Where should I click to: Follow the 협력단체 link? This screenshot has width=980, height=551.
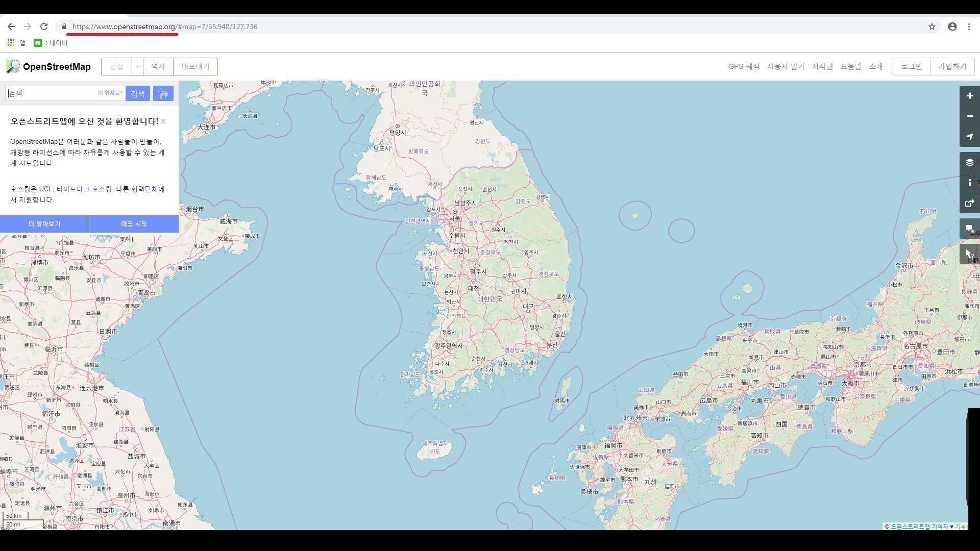click(144, 189)
